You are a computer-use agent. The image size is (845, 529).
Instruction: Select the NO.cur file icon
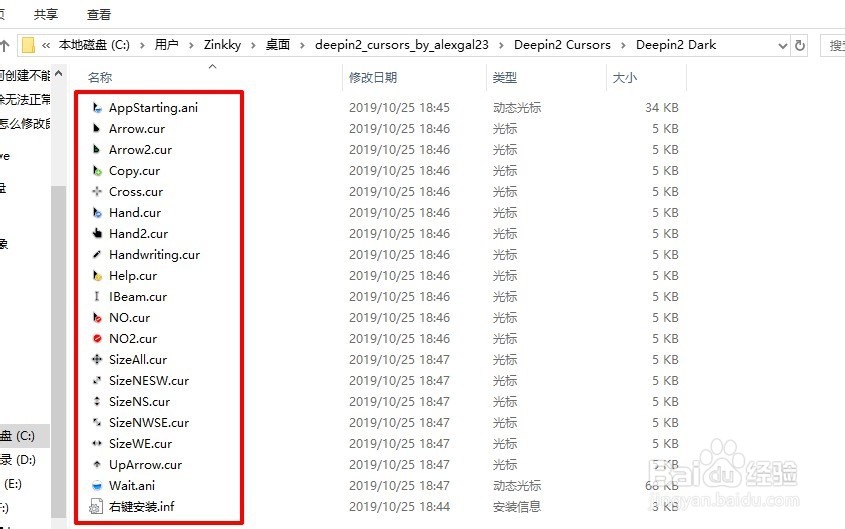[x=97, y=318]
